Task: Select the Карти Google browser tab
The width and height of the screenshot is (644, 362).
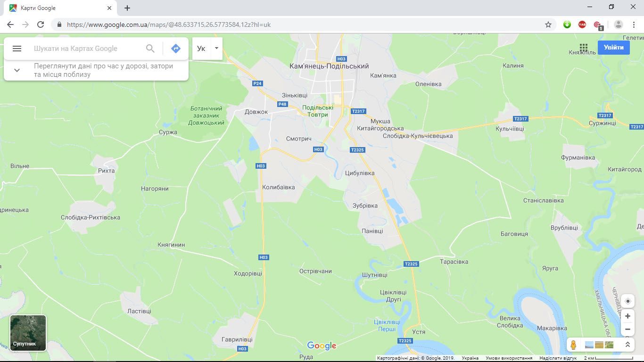Action: click(61, 8)
